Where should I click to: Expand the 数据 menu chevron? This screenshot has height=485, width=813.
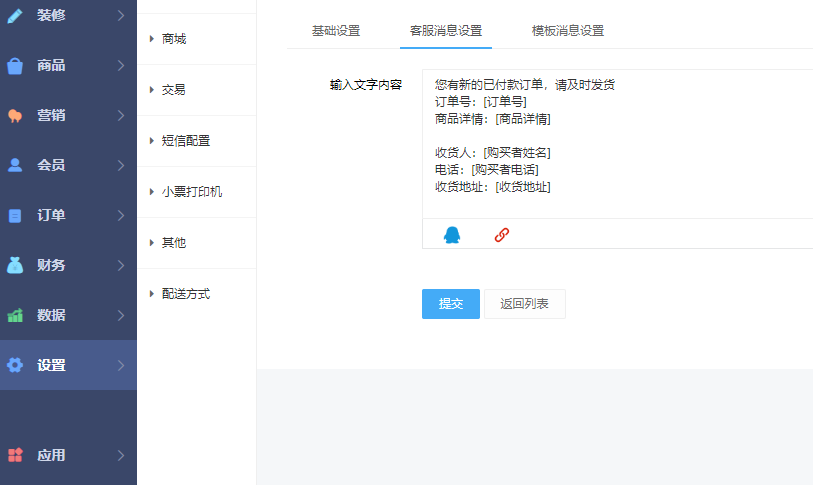coord(121,315)
